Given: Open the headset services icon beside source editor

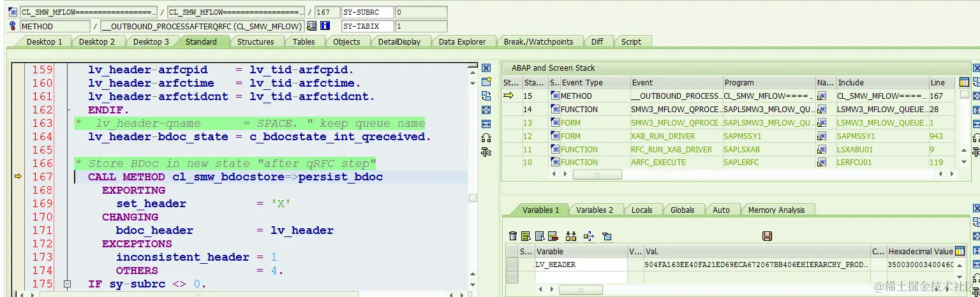Looking at the screenshot, I should click(486, 138).
